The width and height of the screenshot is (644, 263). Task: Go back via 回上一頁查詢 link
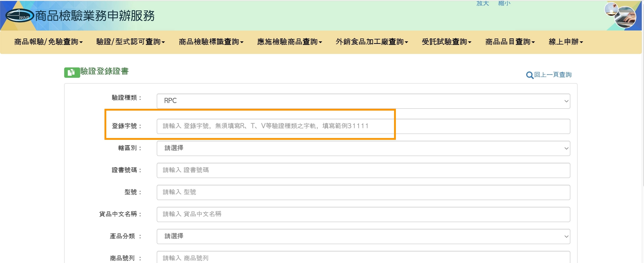[553, 75]
